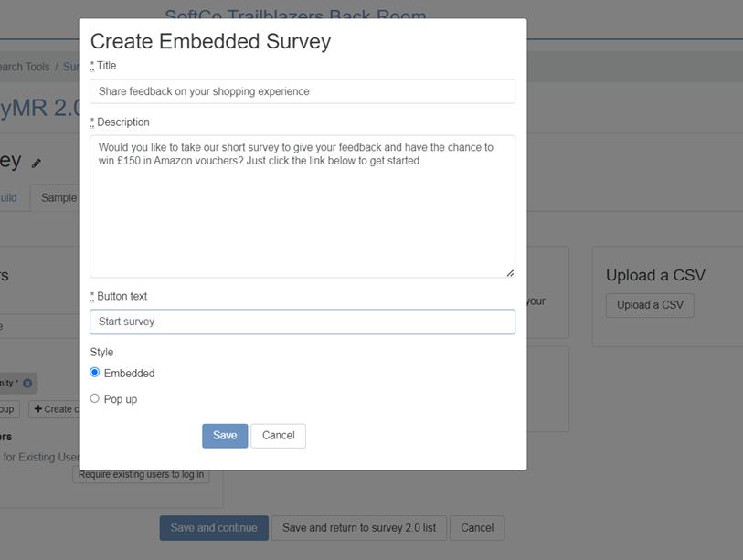Click Save in the Create Embedded Survey dialog
The image size is (743, 560).
(225, 436)
